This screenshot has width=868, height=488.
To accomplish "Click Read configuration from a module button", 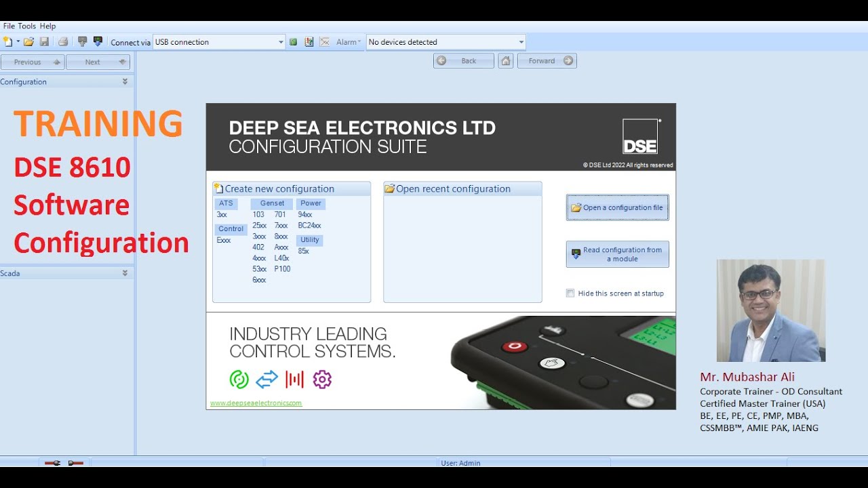I will click(x=618, y=254).
